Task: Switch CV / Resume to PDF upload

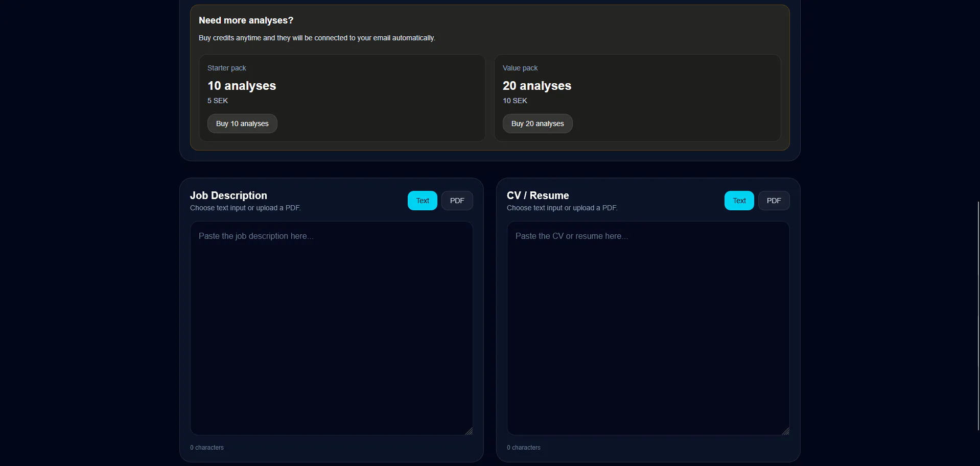Action: 774,201
